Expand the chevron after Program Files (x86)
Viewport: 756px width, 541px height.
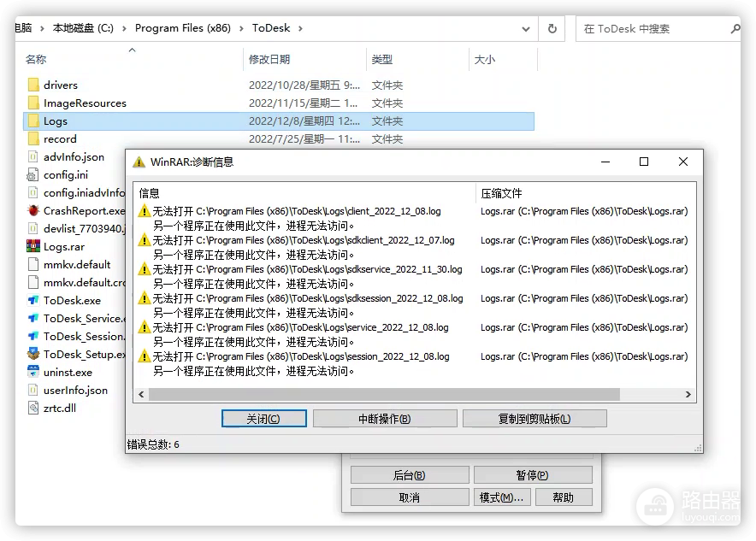[x=241, y=28]
